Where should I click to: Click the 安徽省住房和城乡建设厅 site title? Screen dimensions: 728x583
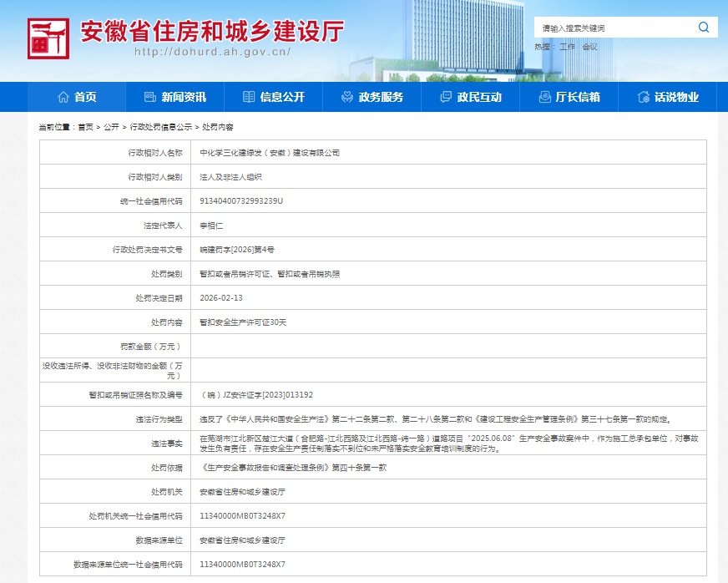coord(212,32)
